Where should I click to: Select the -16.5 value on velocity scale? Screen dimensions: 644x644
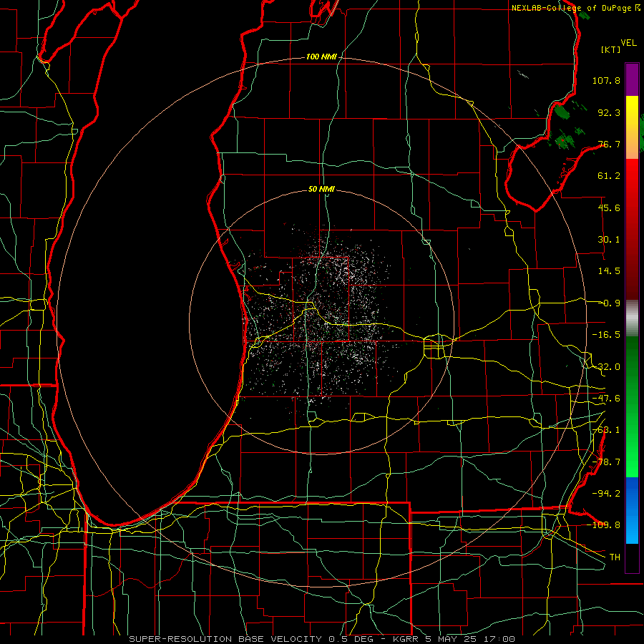(x=606, y=335)
